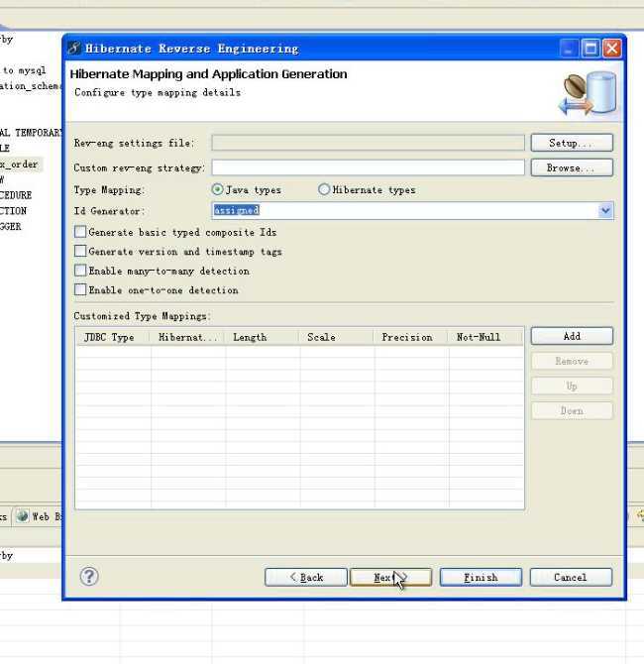Close the Hibernate Reverse Engineering dialog
Viewport: 644px width, 664px height.
612,49
